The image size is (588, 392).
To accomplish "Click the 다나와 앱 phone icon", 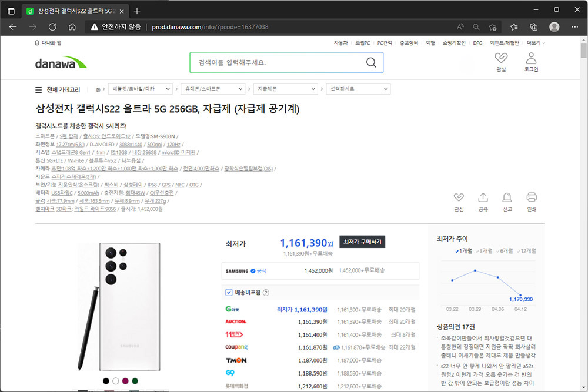I will pos(36,43).
